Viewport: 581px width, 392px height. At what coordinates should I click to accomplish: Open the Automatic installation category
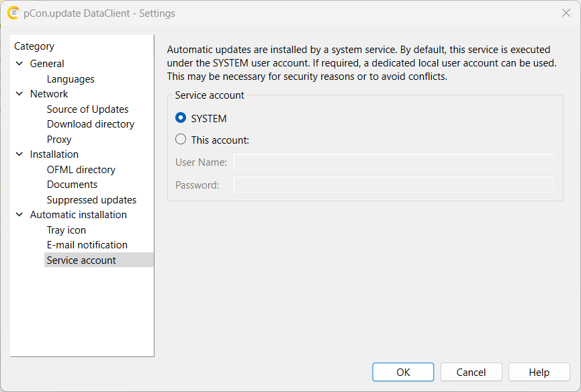click(78, 215)
